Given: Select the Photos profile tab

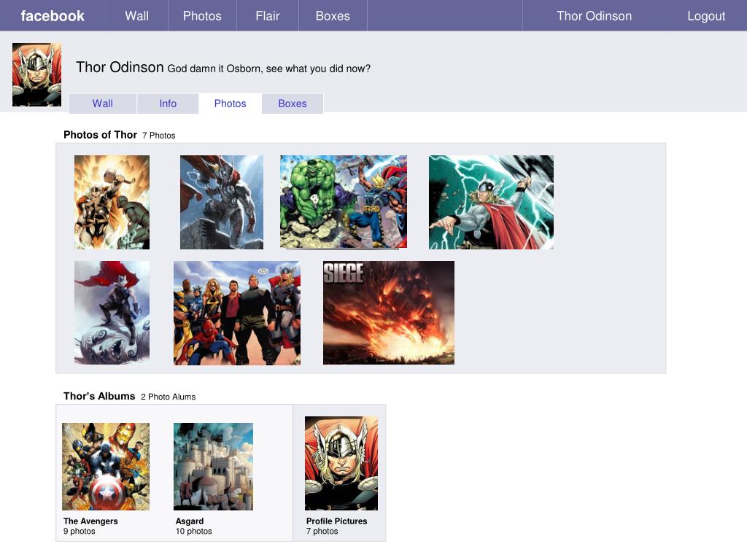Looking at the screenshot, I should click(230, 104).
